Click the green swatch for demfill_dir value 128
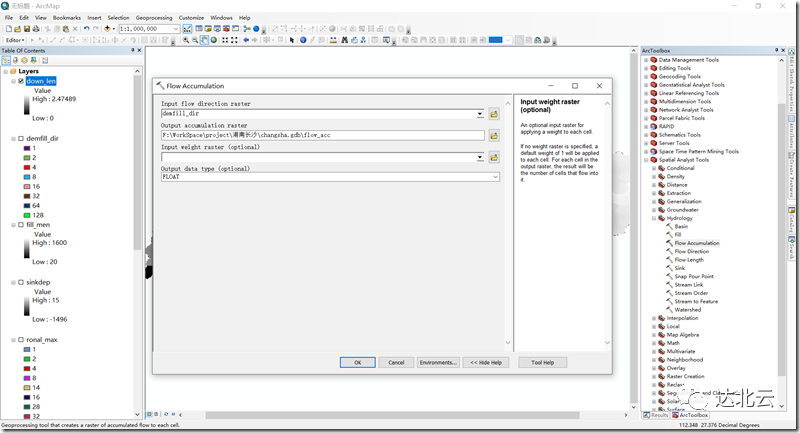Viewport: 800px width, 433px height. coord(27,215)
